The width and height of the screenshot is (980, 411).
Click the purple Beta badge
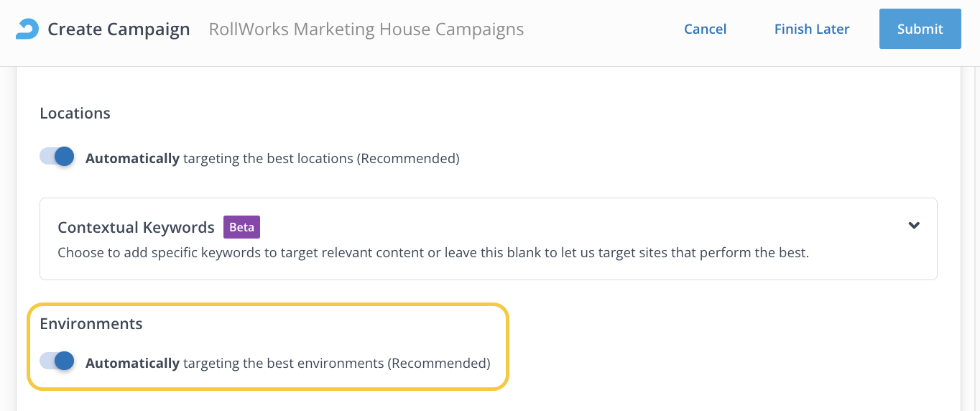coord(241,227)
